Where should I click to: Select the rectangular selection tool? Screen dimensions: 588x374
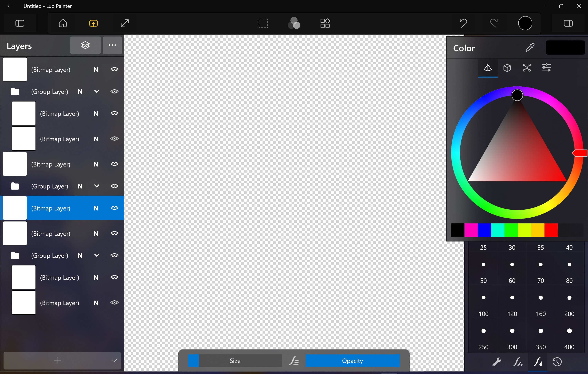[x=263, y=23]
